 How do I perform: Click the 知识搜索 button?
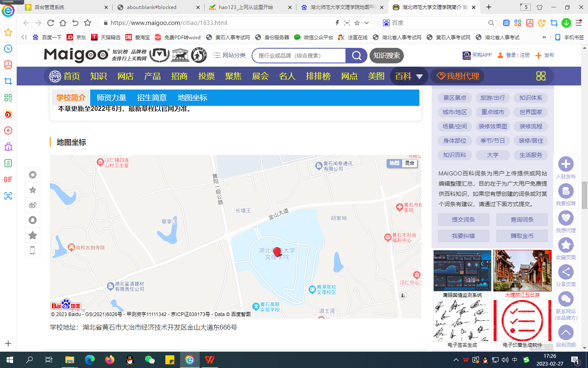[387, 56]
